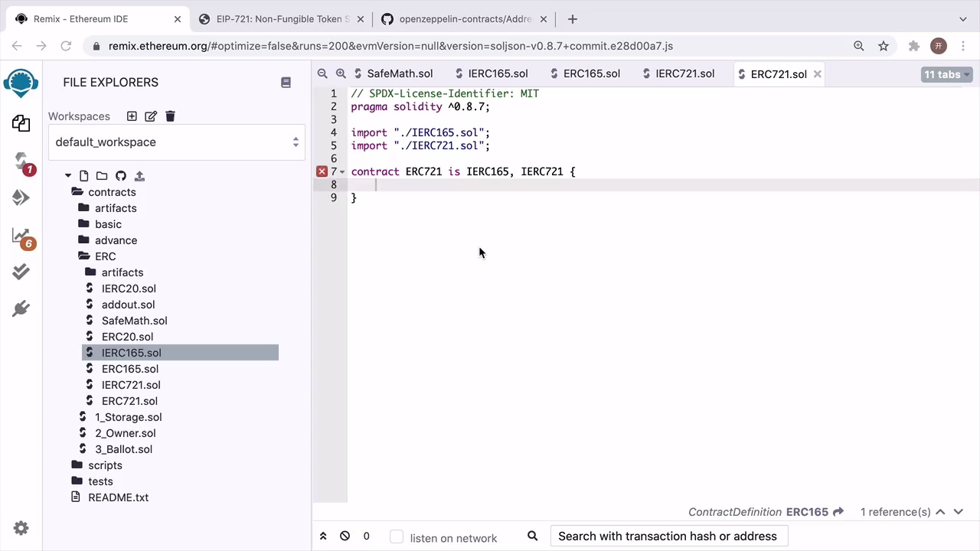The image size is (980, 551).
Task: Open ERC20.sol from the file explorer
Action: pos(127,337)
